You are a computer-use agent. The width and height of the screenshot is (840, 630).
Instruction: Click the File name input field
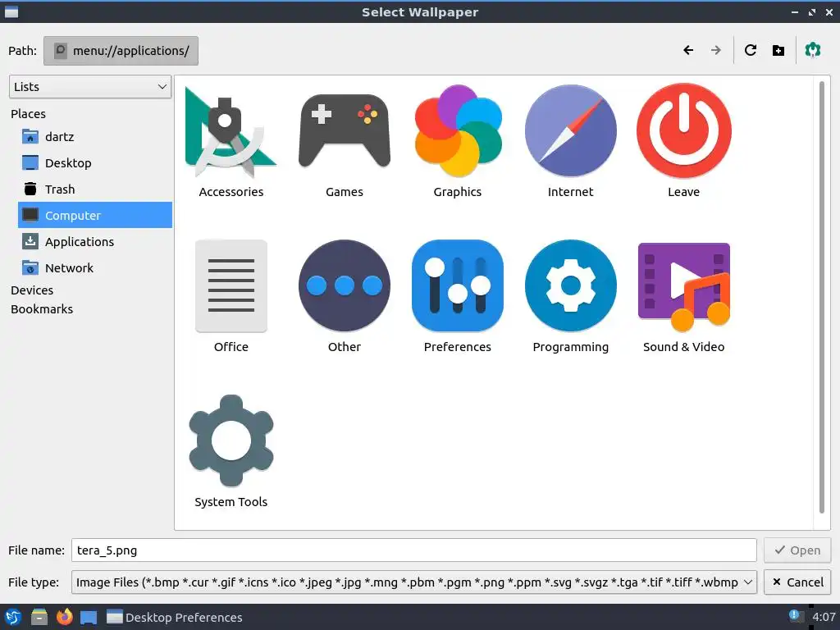414,550
